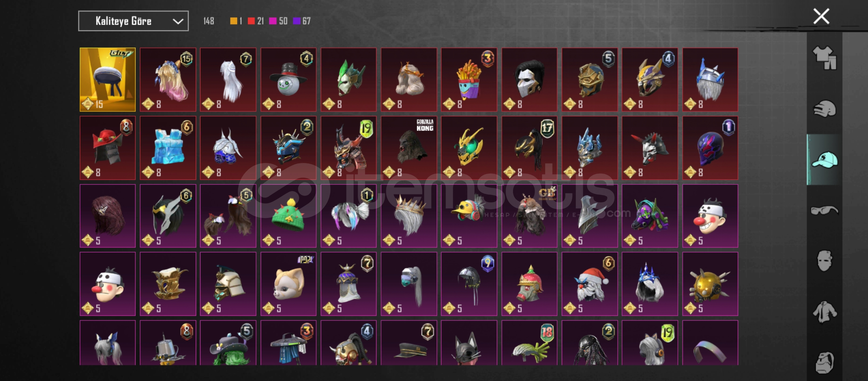Choose the green cactus beanie item
This screenshot has width=868, height=381.
point(289,216)
